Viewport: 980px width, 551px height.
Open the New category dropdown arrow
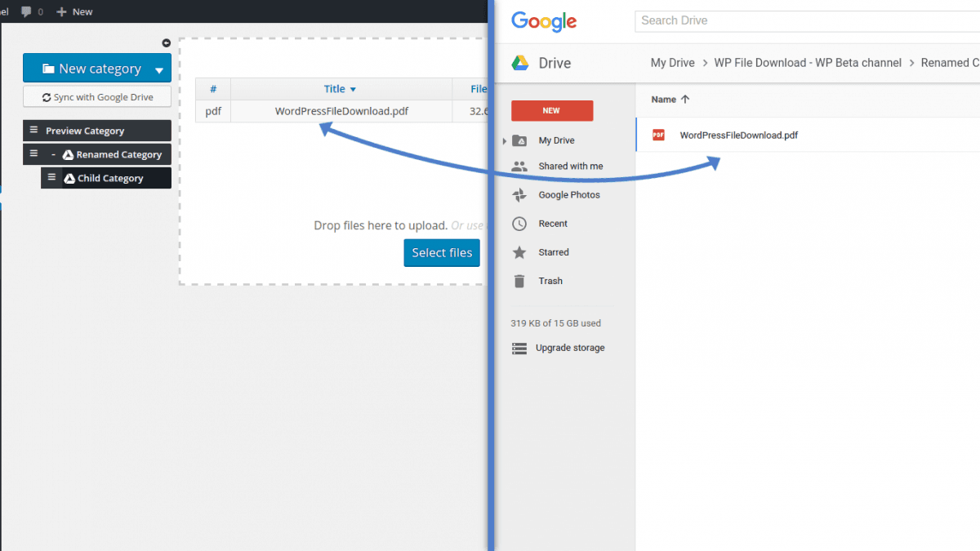[159, 70]
